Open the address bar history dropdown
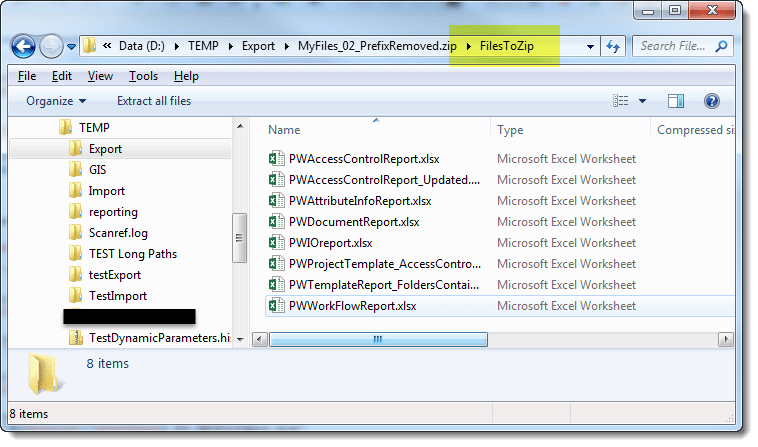The height and width of the screenshot is (447, 758). [590, 47]
